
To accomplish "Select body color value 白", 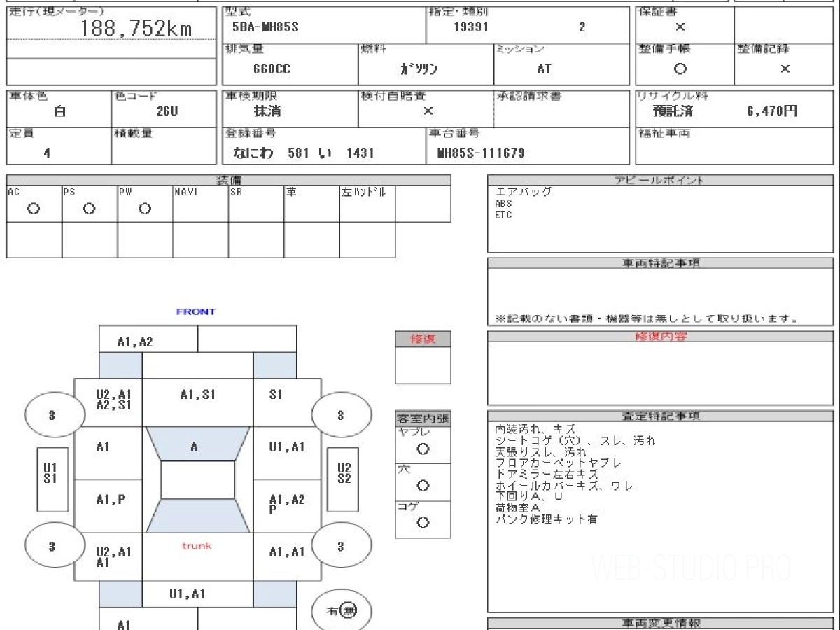I will [59, 111].
